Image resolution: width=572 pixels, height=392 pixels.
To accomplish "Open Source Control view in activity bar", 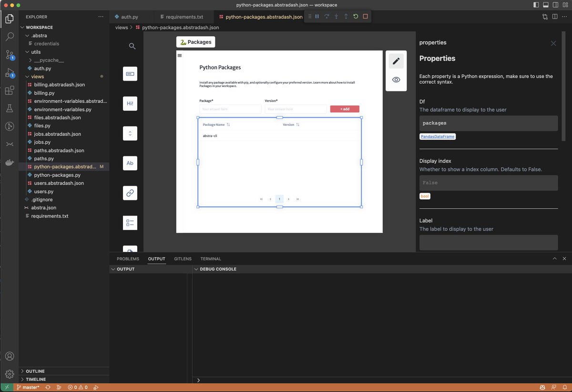I will (9, 54).
